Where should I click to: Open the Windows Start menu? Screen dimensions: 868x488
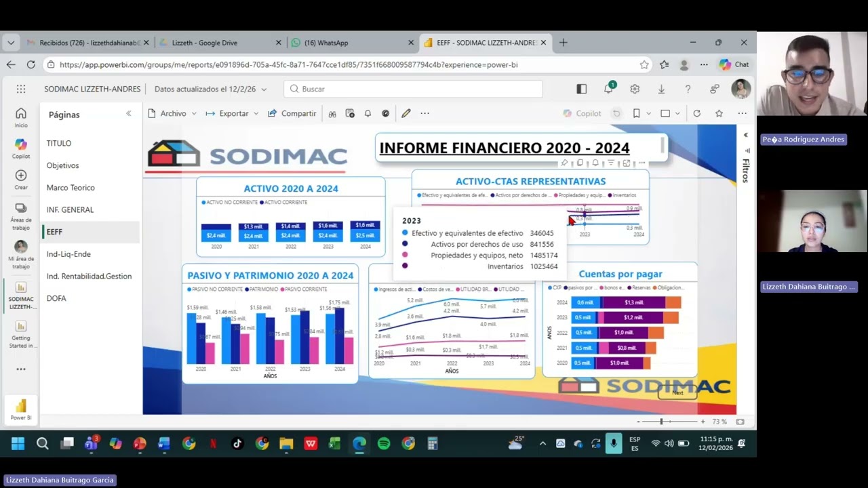pyautogui.click(x=18, y=444)
